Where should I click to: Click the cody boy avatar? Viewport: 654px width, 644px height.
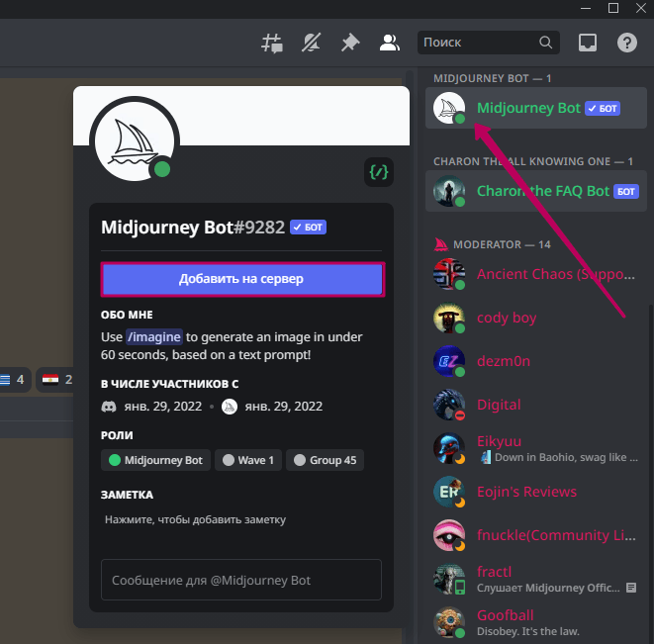(x=449, y=318)
